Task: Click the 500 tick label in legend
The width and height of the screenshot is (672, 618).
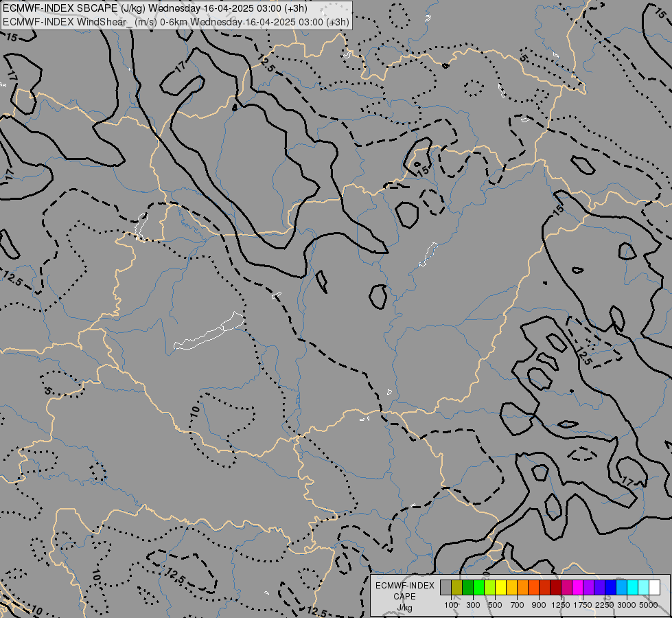Action: tap(495, 605)
